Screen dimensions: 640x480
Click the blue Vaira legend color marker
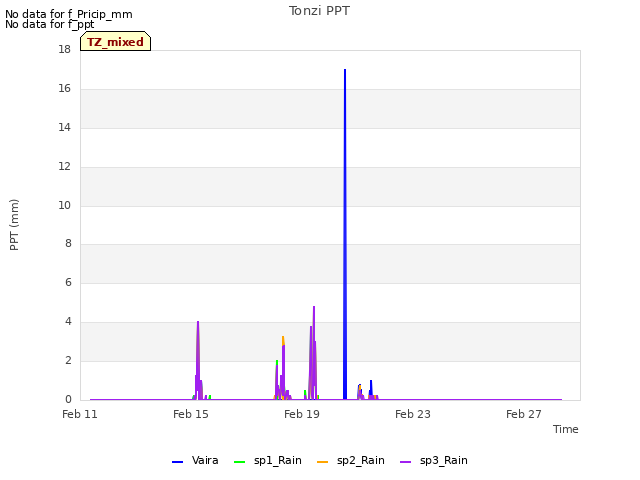click(x=178, y=462)
